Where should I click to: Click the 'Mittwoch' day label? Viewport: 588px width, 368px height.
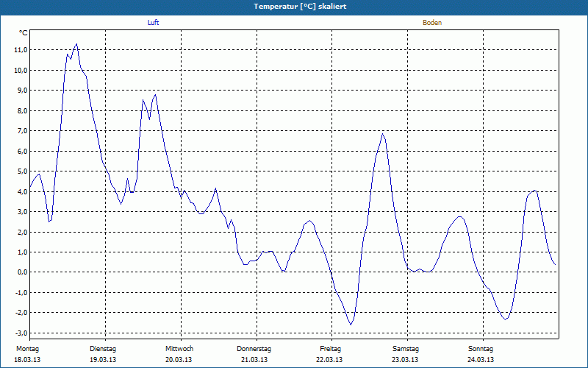pos(179,349)
